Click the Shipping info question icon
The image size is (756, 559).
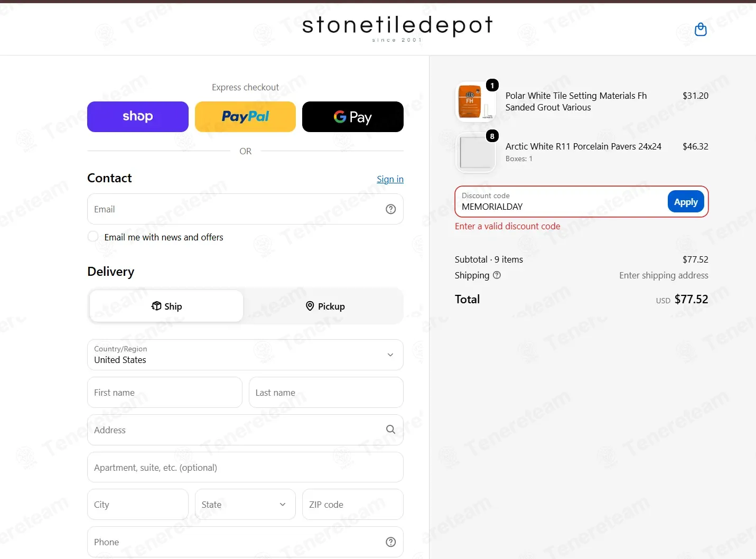(497, 275)
